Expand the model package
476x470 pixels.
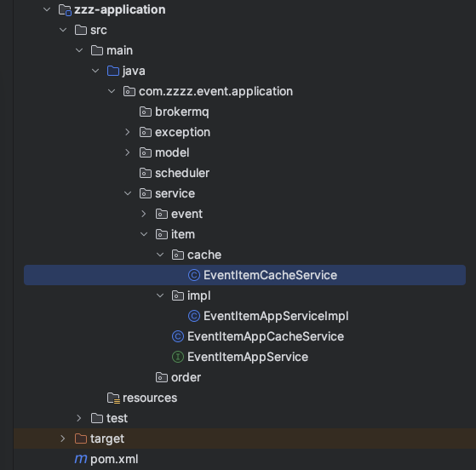coord(128,152)
